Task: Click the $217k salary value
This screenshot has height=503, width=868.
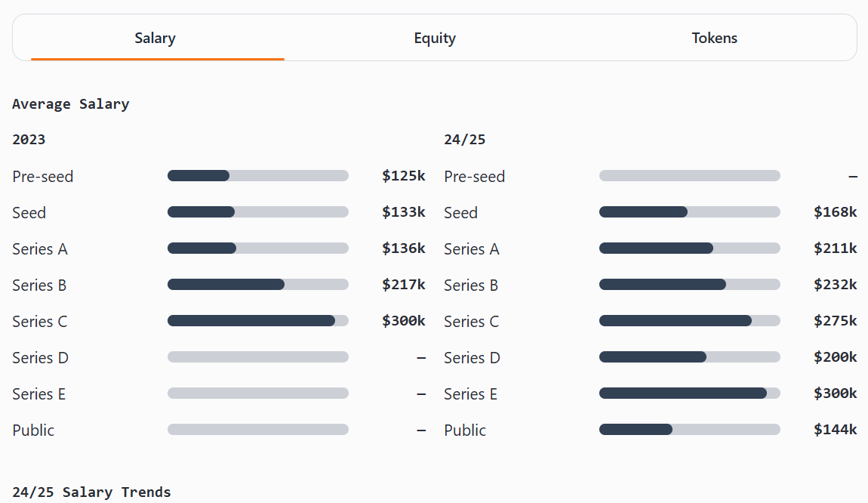Action: 403,285
